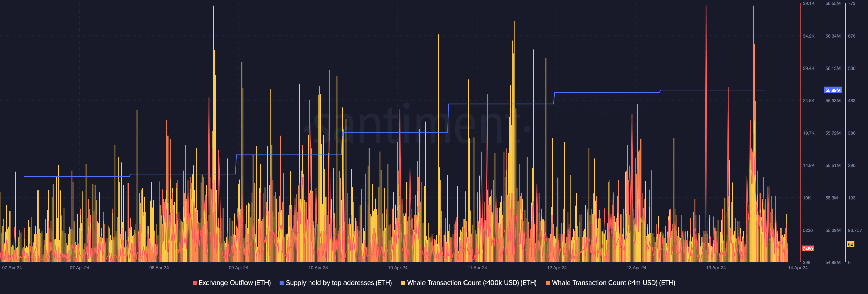Click the 54.88M supply axis value
The width and height of the screenshot is (868, 294).
[833, 262]
